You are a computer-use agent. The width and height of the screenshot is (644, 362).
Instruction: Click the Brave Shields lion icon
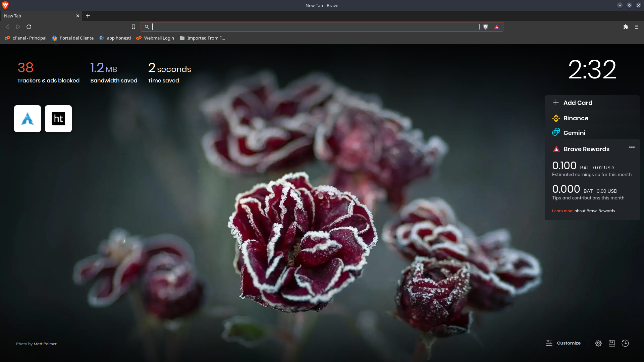click(485, 27)
